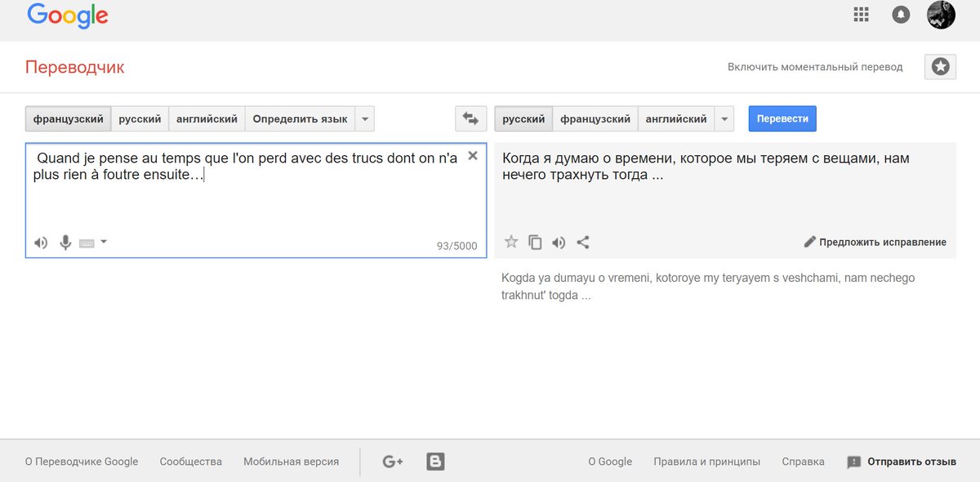Image resolution: width=980 pixels, height=482 pixels.
Task: Click the swap languages arrows icon
Action: tap(470, 118)
